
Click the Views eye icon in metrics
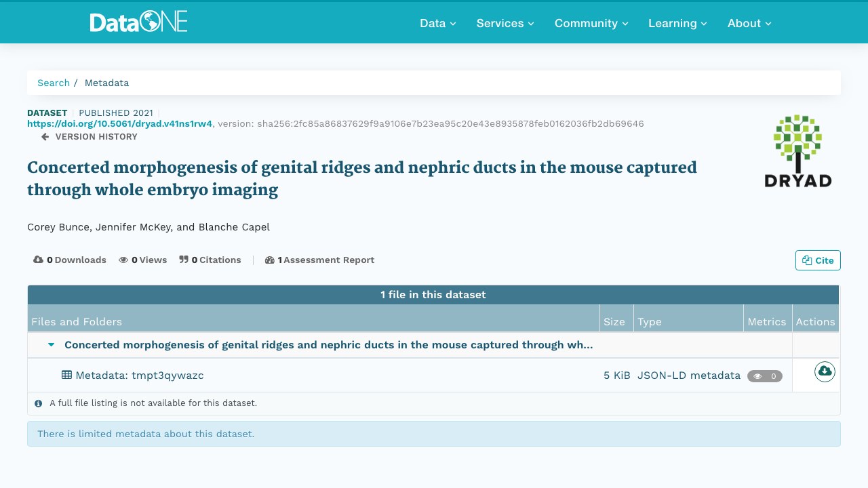(123, 260)
